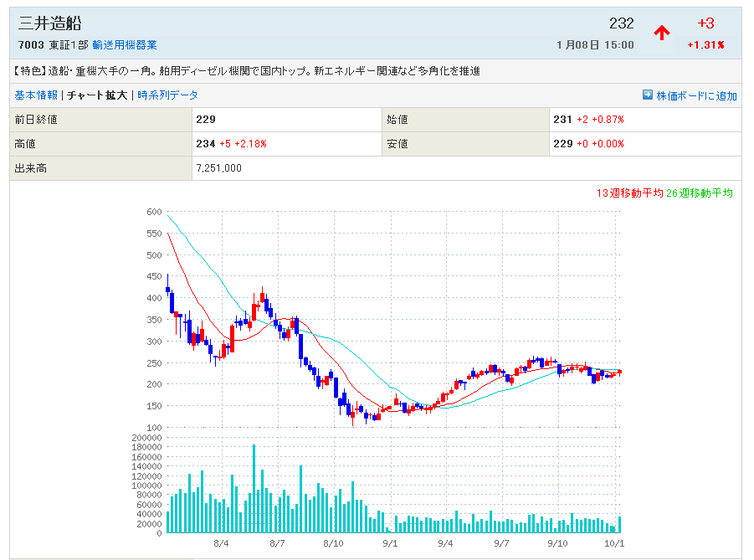Click the 【特色】 company description text
Viewport: 754px width, 560px height.
click(x=246, y=71)
